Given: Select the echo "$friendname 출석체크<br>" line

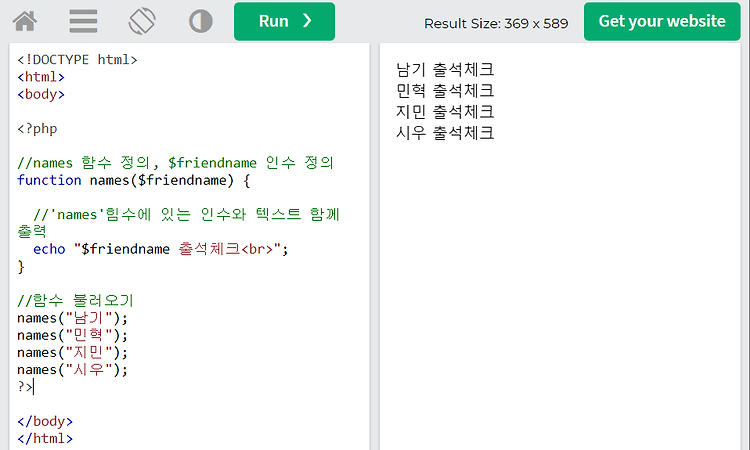Looking at the screenshot, I should coord(161,249).
